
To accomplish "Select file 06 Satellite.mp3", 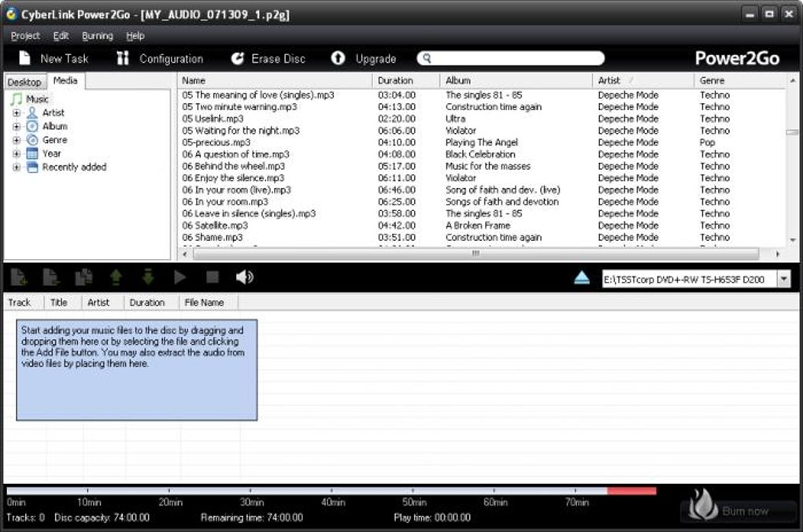I will [215, 225].
